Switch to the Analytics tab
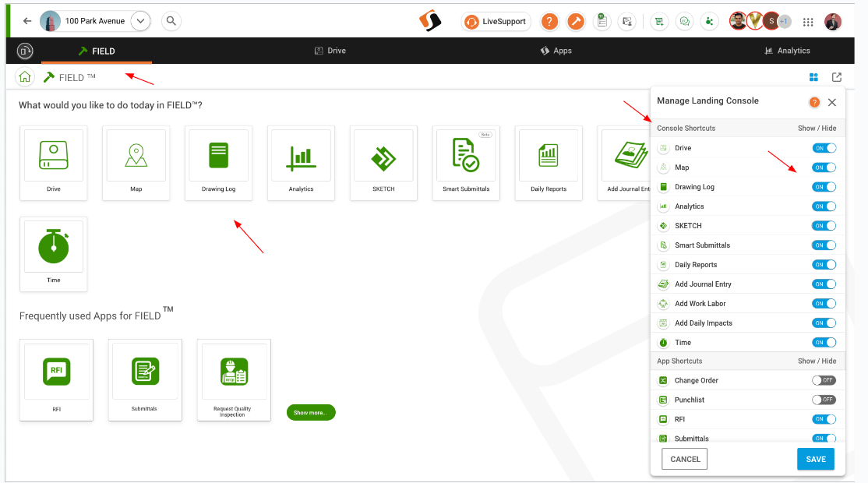 (x=787, y=51)
